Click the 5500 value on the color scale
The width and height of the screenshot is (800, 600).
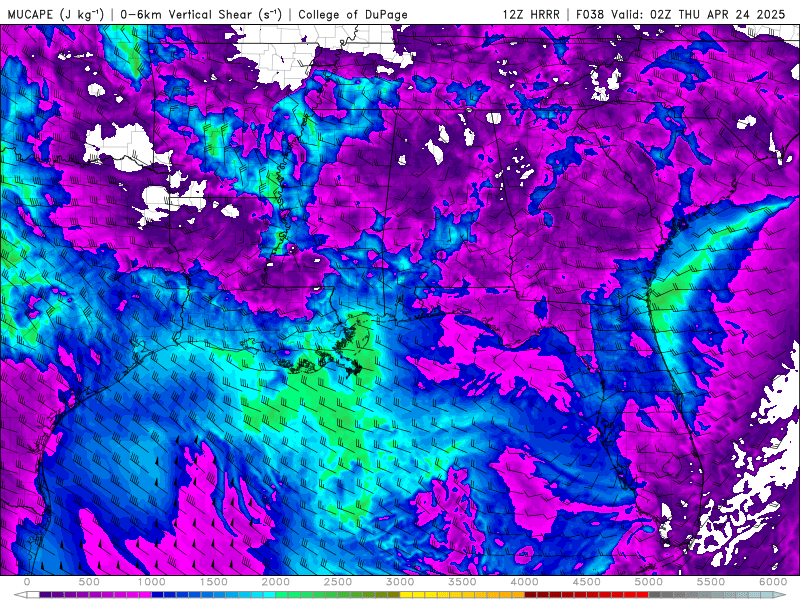tap(711, 582)
